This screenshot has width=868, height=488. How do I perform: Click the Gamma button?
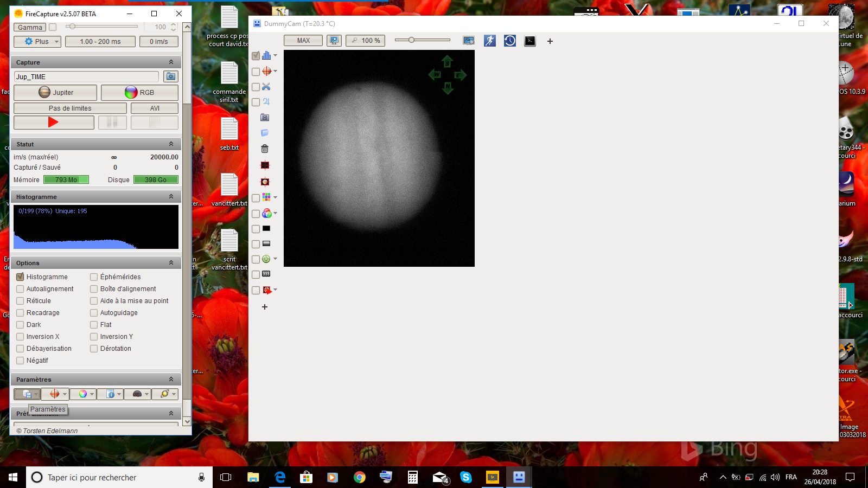click(x=30, y=27)
